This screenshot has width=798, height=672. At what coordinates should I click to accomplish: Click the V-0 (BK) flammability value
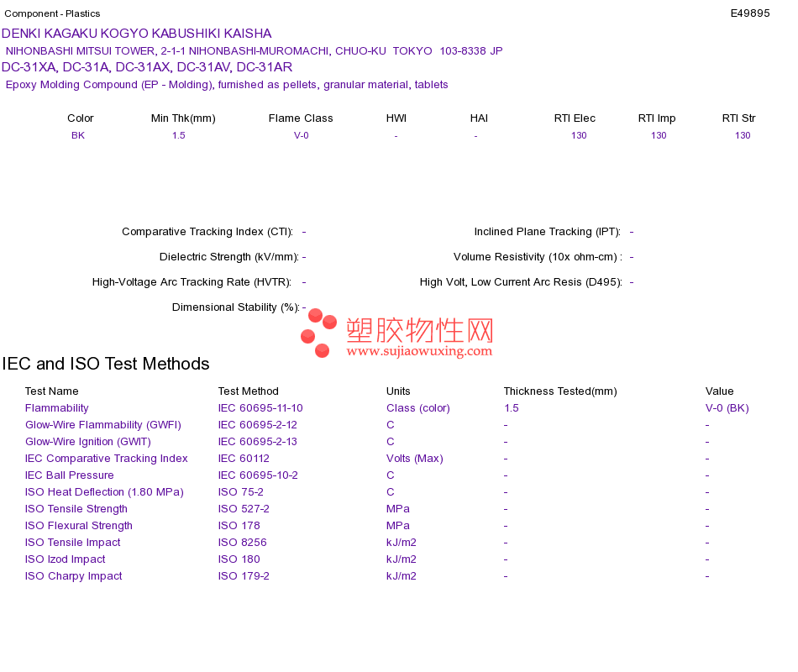tap(727, 407)
